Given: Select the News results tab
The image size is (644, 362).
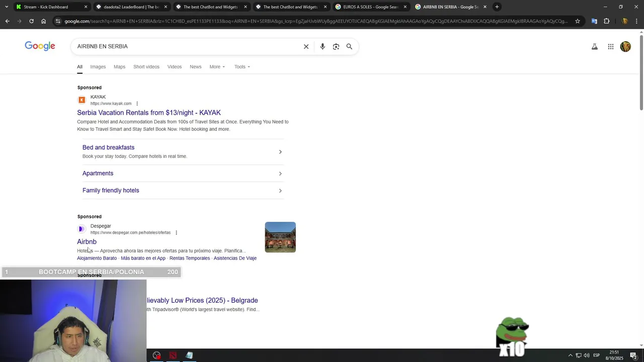Looking at the screenshot, I should pos(196,67).
